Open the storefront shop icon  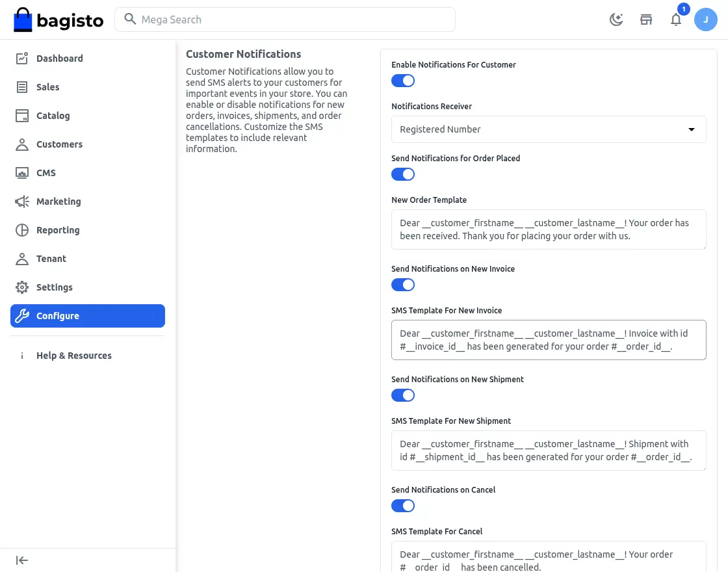(646, 19)
